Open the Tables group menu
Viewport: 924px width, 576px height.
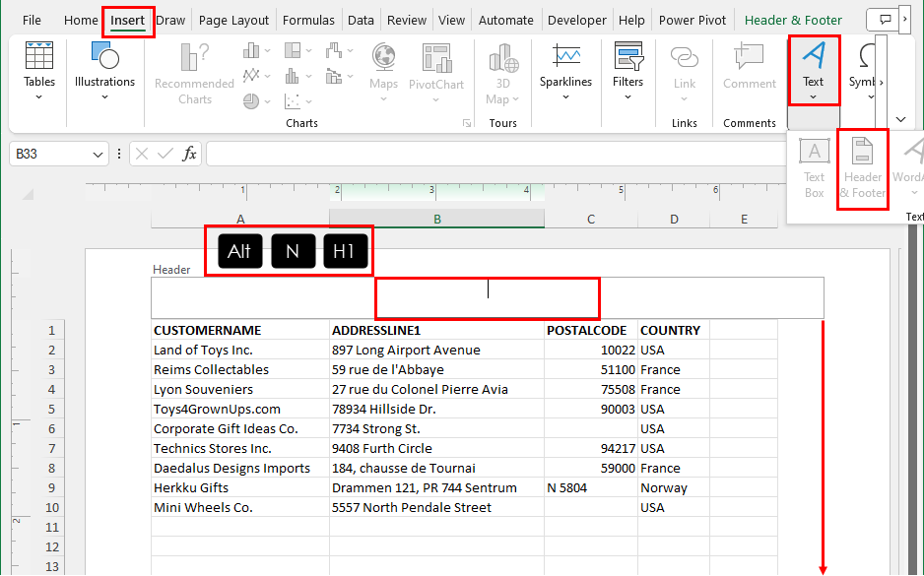click(38, 71)
